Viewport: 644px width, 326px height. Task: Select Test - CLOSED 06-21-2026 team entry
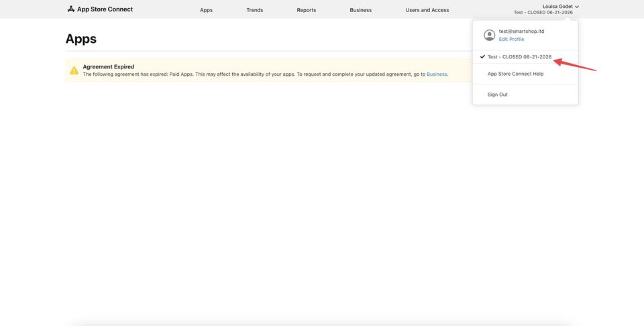(525, 56)
